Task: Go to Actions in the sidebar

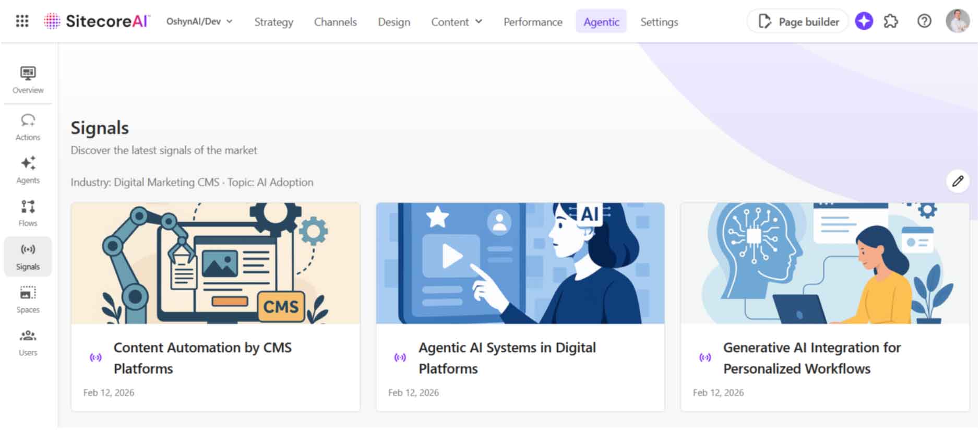Action: point(28,127)
